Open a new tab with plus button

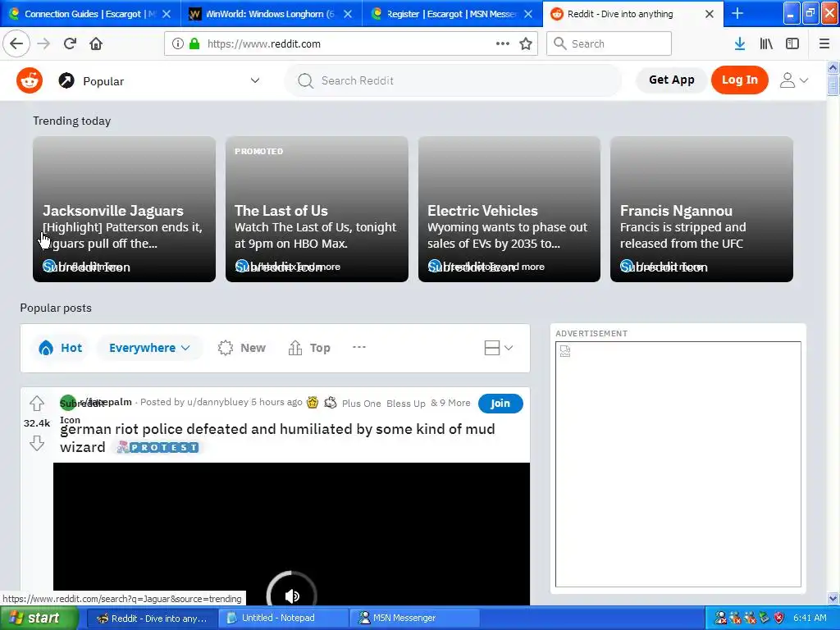[737, 13]
